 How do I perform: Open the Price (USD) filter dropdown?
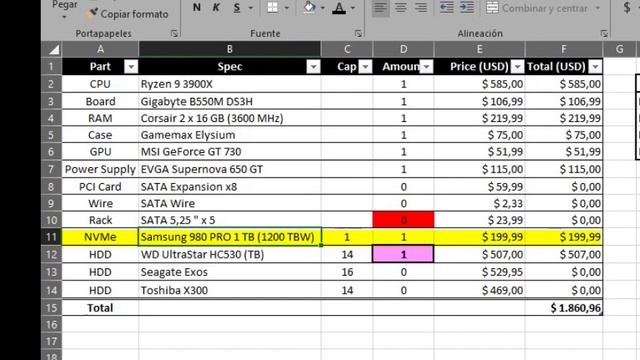click(x=518, y=67)
